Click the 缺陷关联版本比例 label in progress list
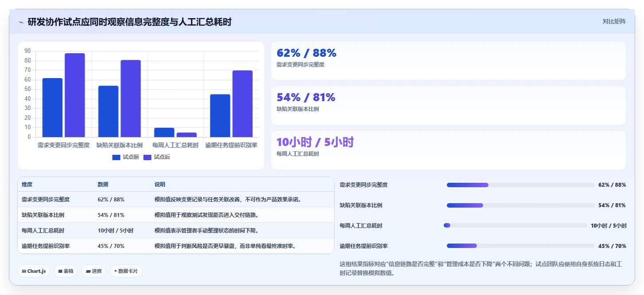This screenshot has height=295, width=644. (x=361, y=205)
